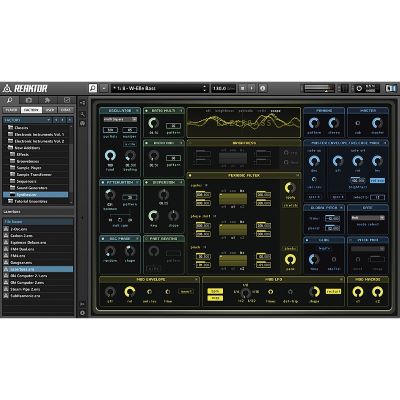Stop playback with the stop button
This screenshot has height=400, width=400.
(x=243, y=88)
